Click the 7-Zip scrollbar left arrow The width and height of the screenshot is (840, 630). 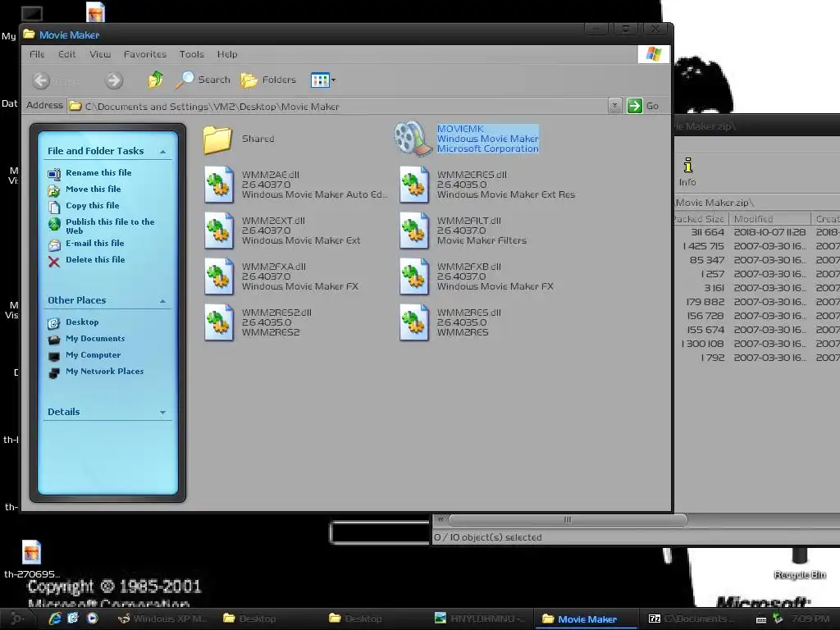441,519
